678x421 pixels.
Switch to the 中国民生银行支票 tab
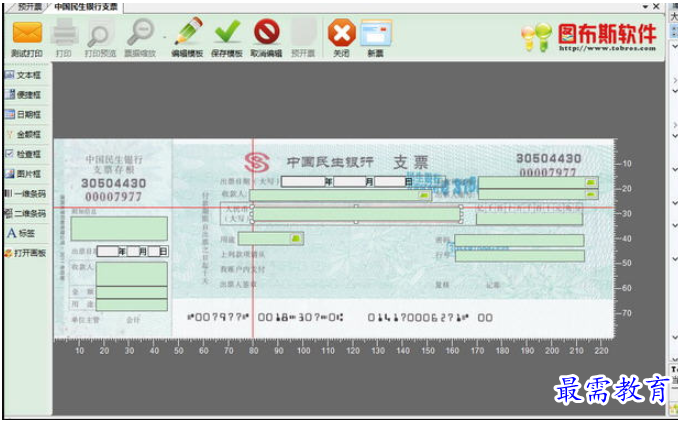tap(86, 7)
